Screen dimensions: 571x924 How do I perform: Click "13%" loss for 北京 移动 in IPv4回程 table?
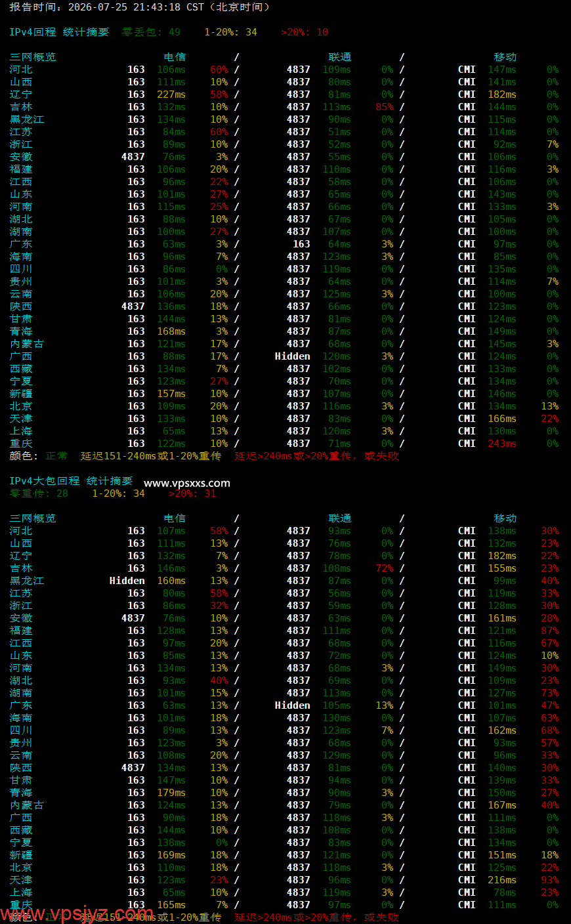point(550,406)
